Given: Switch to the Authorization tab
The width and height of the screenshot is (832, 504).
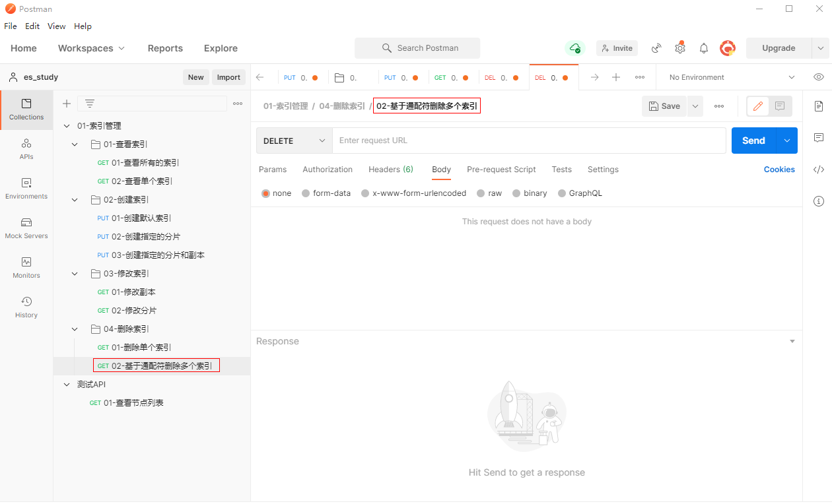Looking at the screenshot, I should 328,170.
